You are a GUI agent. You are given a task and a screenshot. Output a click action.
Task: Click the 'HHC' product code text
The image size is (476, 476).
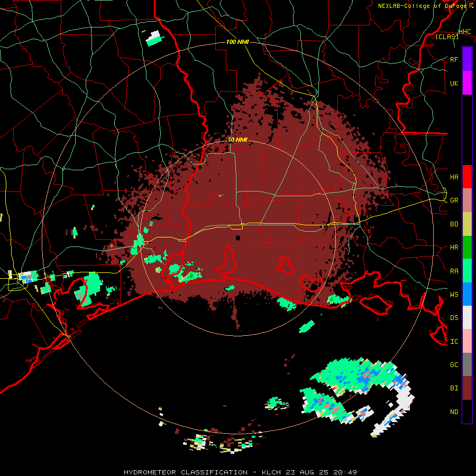tap(465, 32)
